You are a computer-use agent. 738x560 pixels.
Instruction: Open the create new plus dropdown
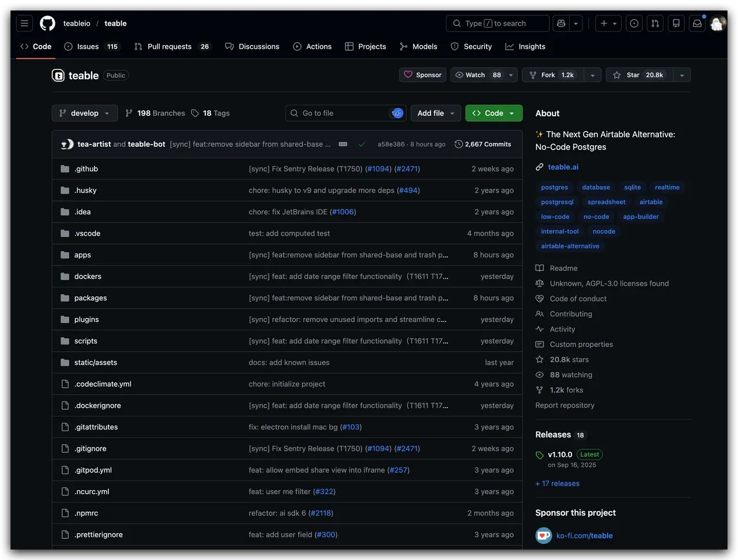608,24
